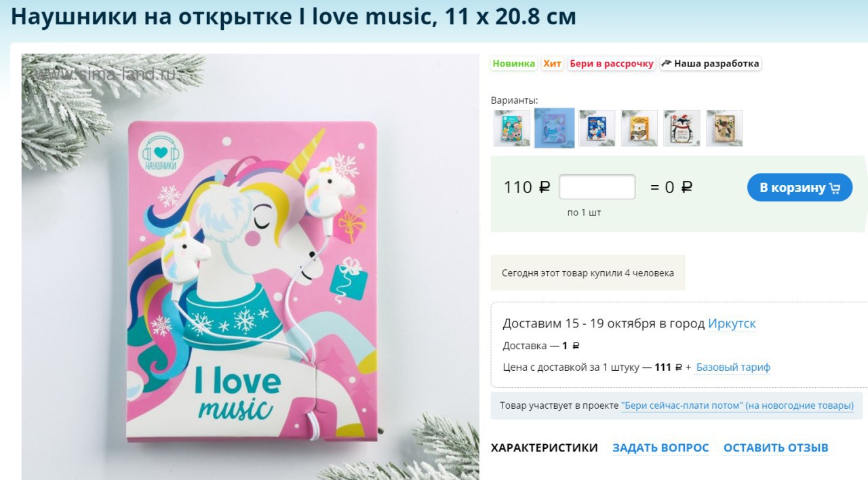Select the teal card variant thumbnail

511,128
